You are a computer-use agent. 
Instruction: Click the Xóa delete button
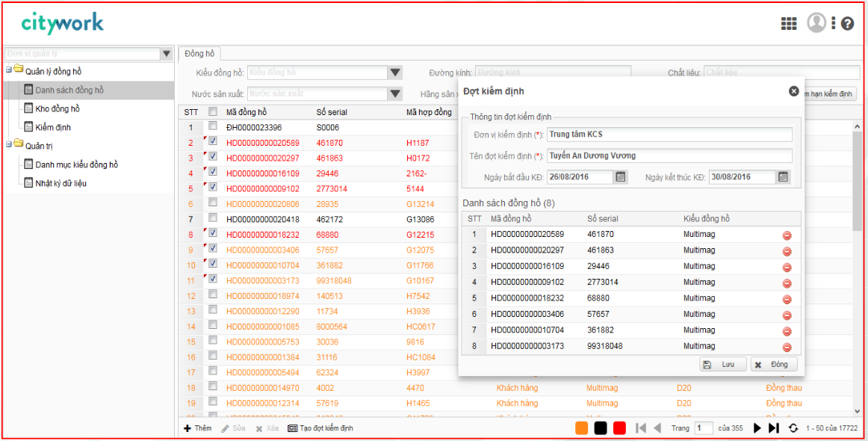(x=267, y=428)
